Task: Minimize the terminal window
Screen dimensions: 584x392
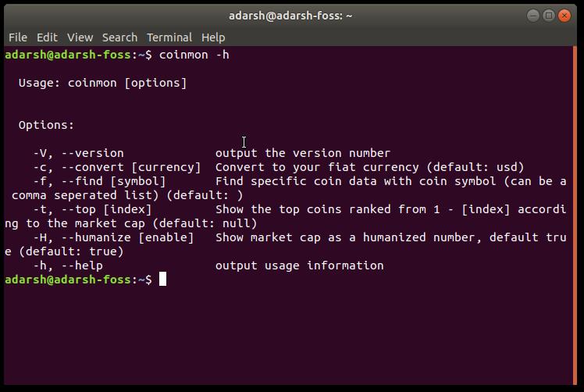Action: (x=533, y=16)
